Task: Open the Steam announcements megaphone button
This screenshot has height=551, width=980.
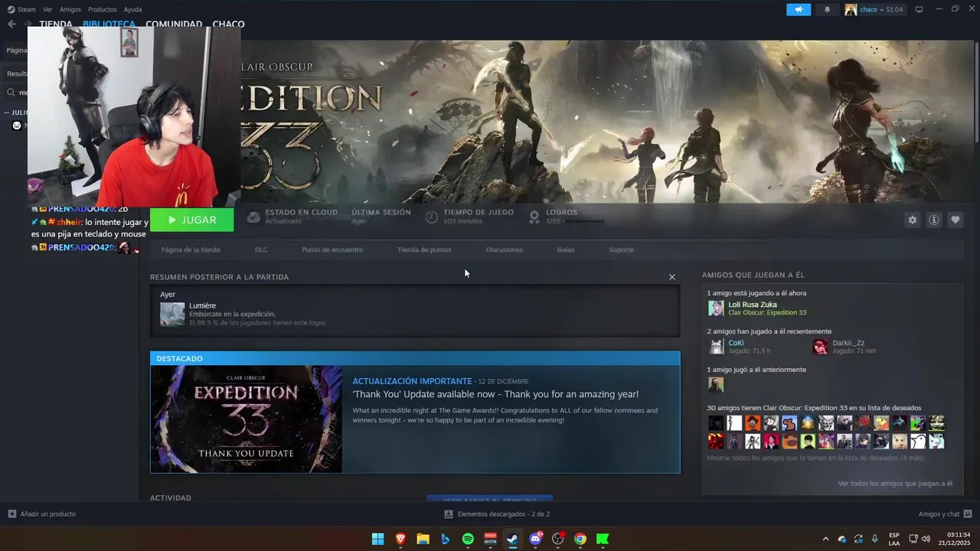Action: tap(798, 10)
